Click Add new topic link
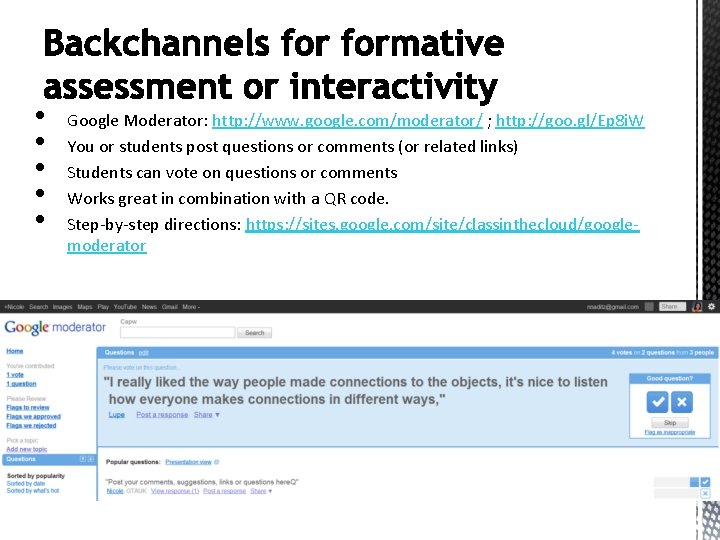The image size is (720, 540). click(27, 449)
